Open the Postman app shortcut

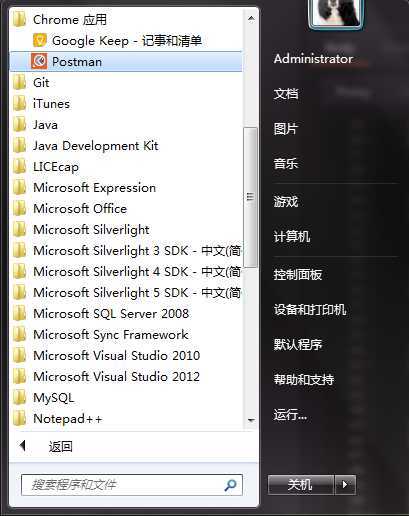(126, 62)
